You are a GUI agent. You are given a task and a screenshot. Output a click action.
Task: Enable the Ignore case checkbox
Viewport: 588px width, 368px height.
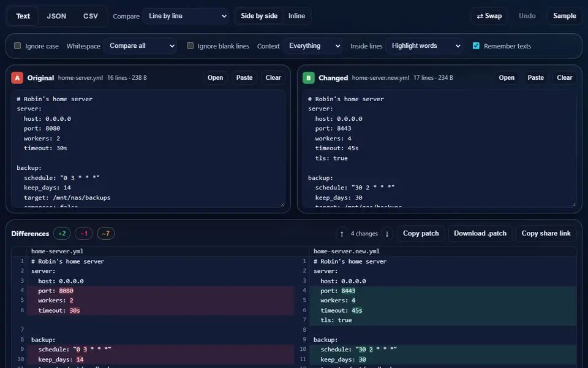(x=17, y=46)
